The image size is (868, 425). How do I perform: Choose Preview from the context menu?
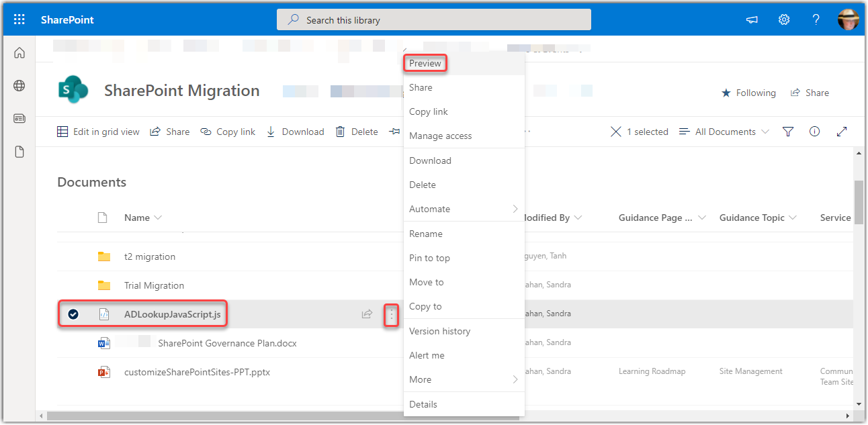[425, 63]
